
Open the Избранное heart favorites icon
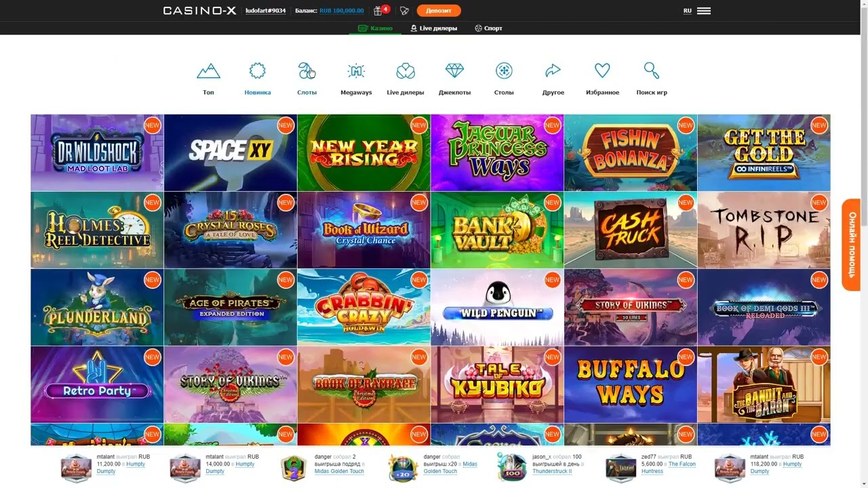coord(602,71)
